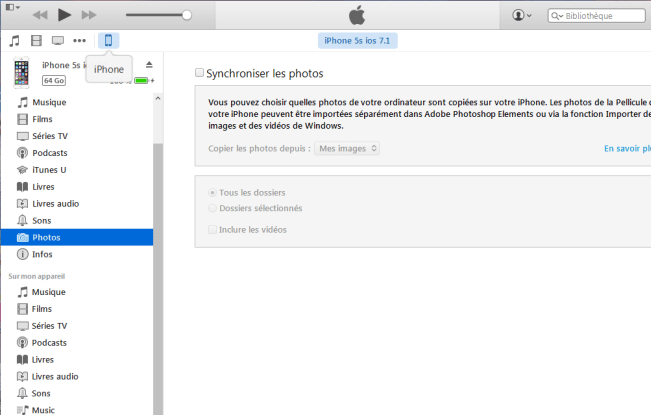Open the Mes images dropdown
651x415 pixels.
(347, 149)
